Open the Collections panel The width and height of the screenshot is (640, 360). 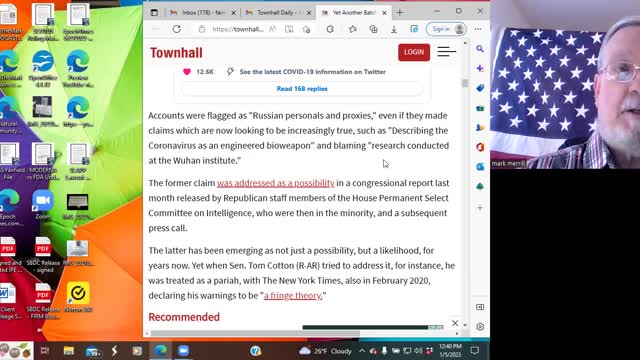[x=373, y=29]
